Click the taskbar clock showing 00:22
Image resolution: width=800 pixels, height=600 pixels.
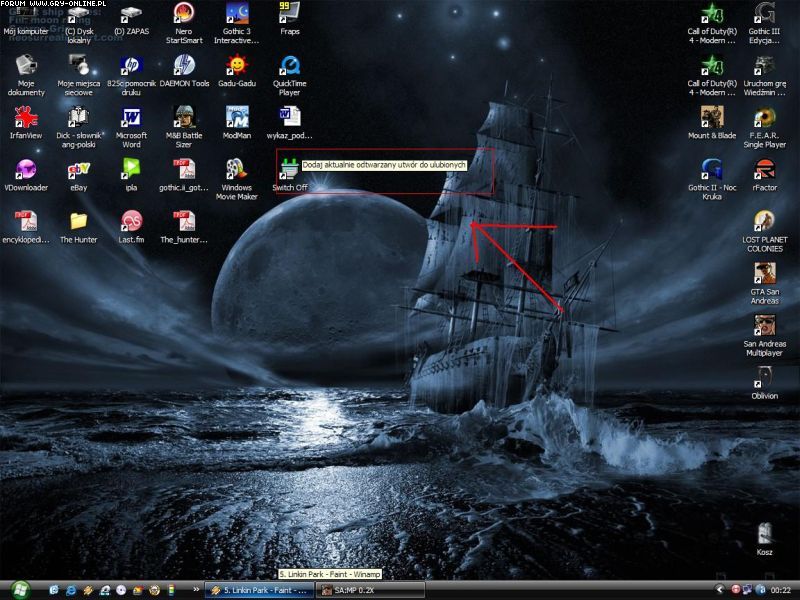click(780, 590)
